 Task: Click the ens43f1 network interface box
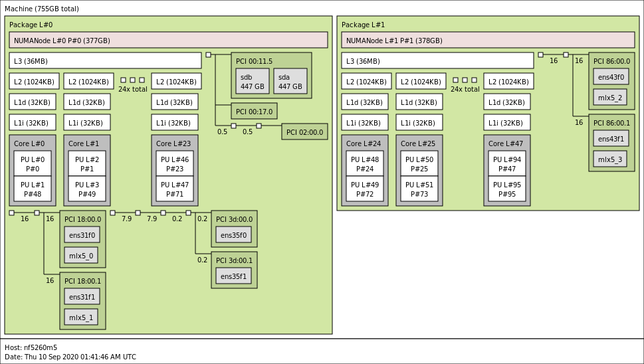[x=611, y=139]
